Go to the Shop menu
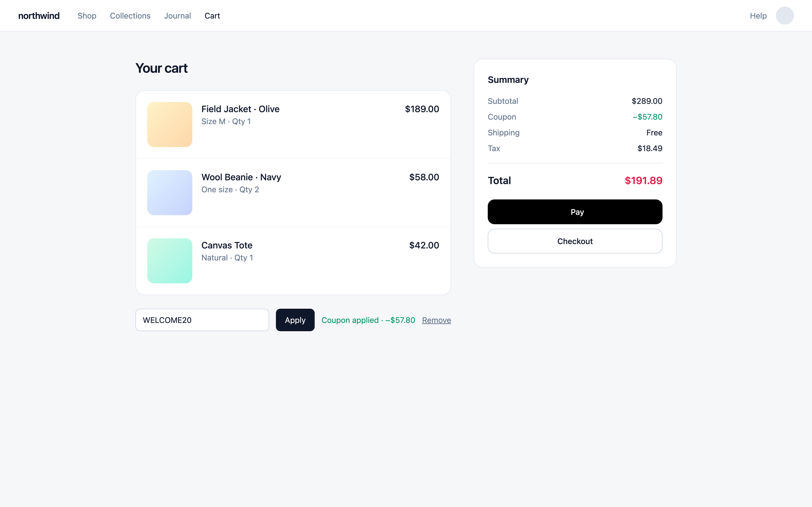 pyautogui.click(x=87, y=16)
